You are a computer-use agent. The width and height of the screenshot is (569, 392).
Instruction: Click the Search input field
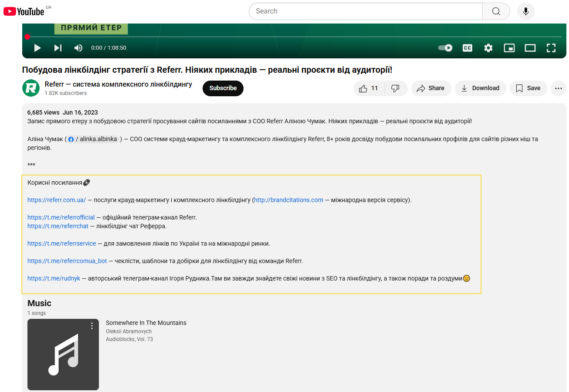coord(366,11)
